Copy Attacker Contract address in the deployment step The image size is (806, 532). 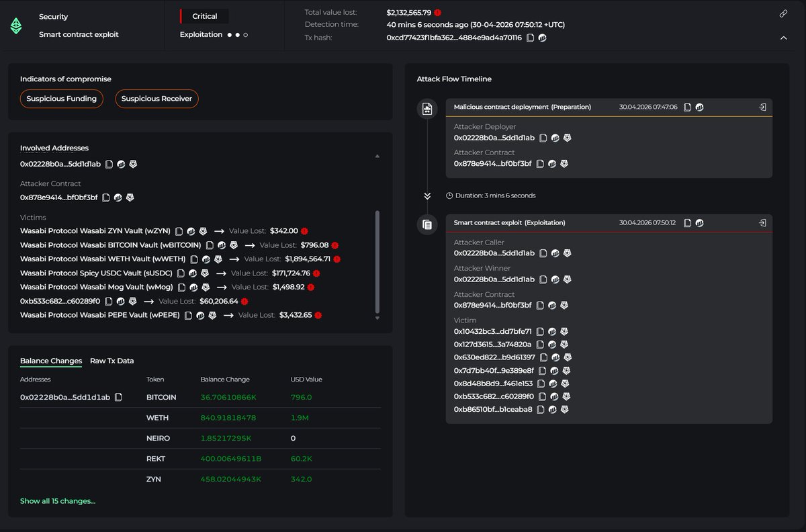coord(540,163)
